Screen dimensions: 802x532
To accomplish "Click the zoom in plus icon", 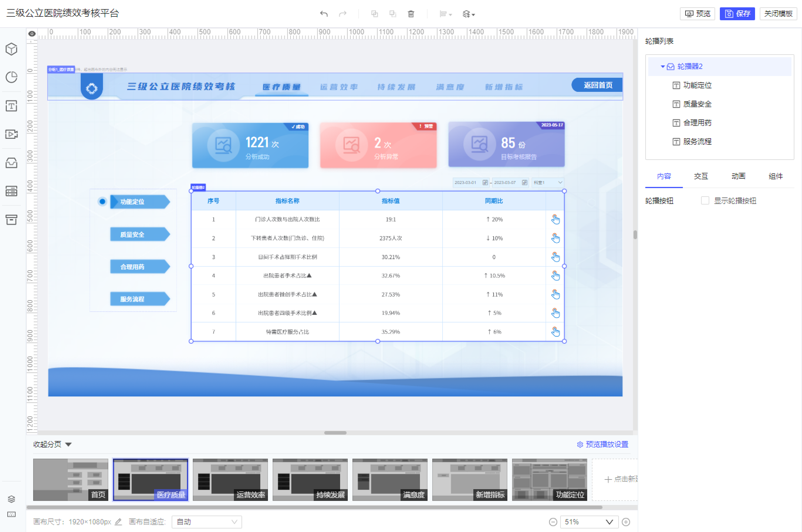I will (x=626, y=522).
